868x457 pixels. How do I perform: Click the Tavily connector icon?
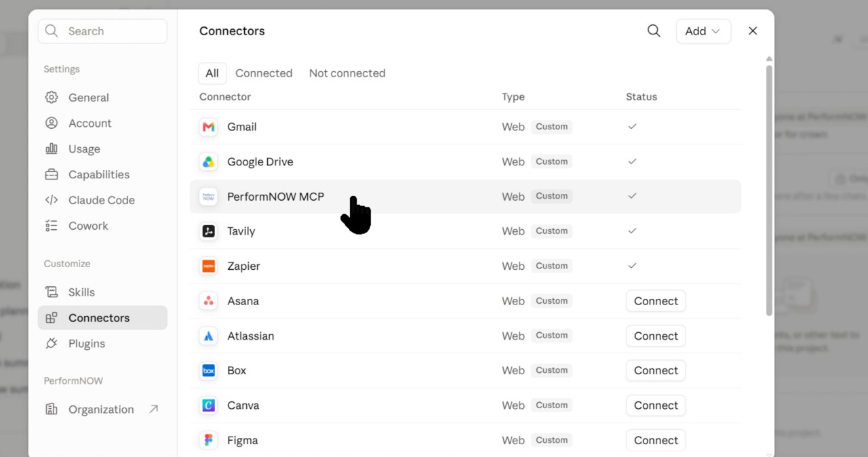point(208,231)
